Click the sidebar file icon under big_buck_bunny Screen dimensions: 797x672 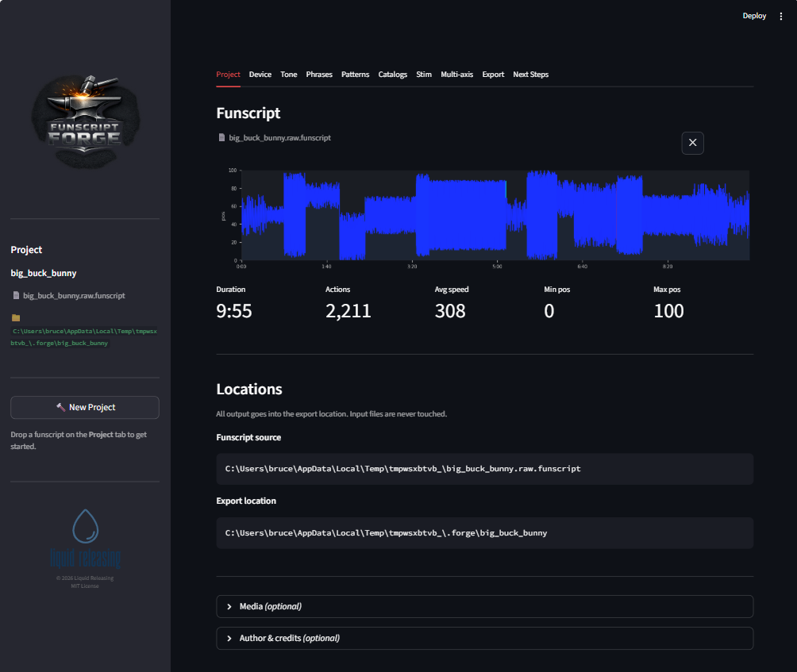(x=16, y=296)
